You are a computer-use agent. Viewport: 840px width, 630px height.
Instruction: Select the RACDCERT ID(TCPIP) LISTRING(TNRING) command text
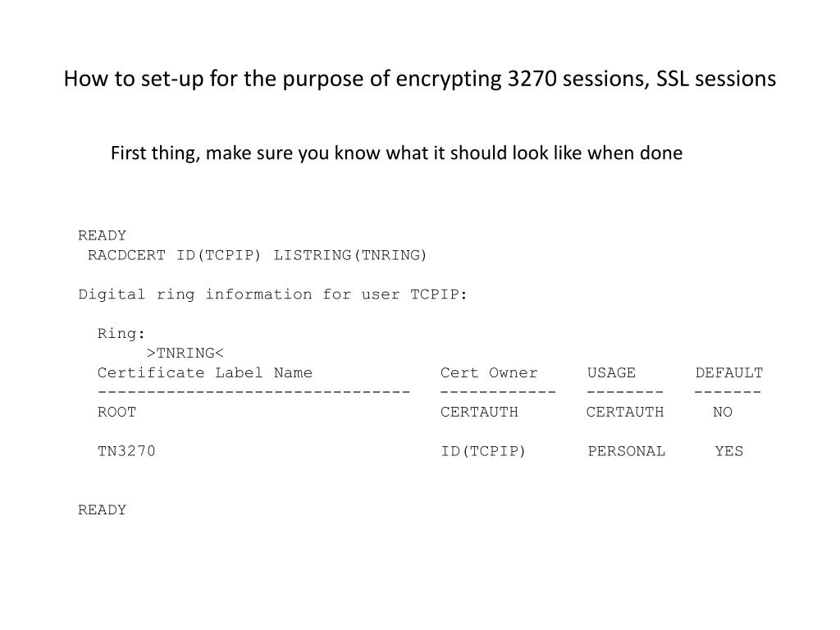coord(257,256)
